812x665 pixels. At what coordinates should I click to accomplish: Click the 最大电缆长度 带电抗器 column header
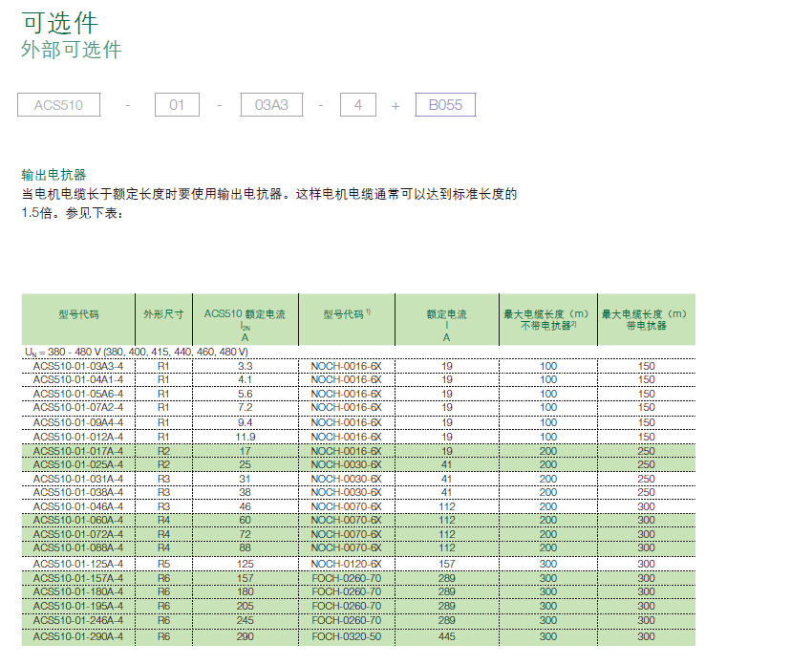click(646, 319)
